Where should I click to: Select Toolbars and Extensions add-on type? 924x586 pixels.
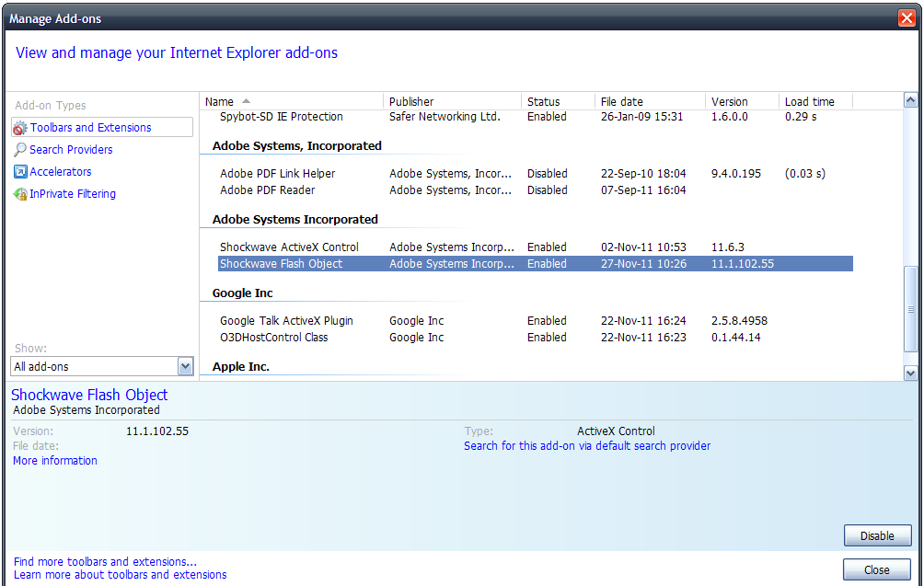(x=102, y=127)
